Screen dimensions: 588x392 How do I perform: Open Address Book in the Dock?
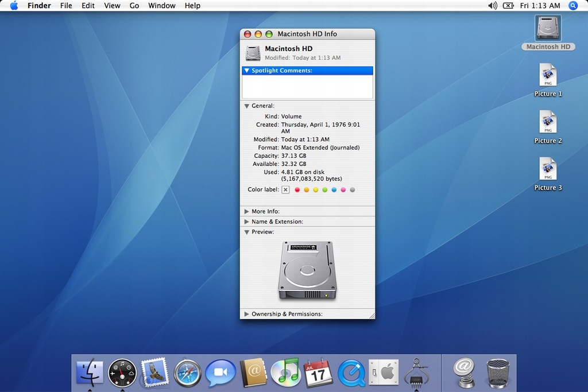tap(253, 372)
